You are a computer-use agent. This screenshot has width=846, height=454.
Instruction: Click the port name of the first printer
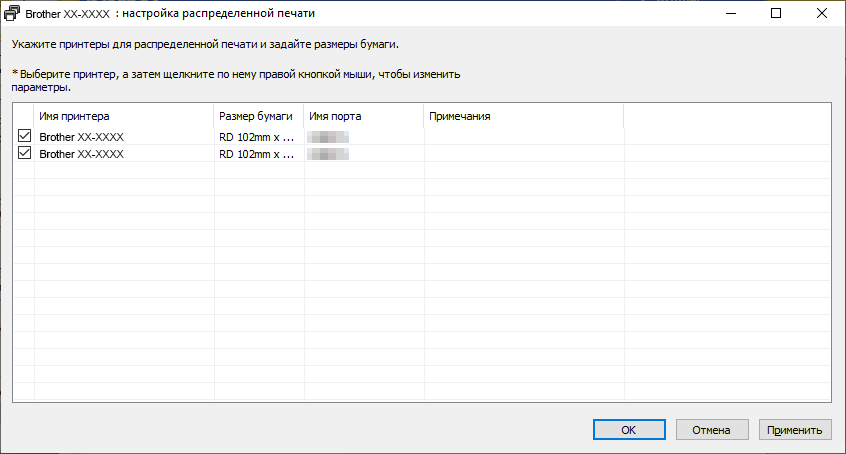click(329, 137)
